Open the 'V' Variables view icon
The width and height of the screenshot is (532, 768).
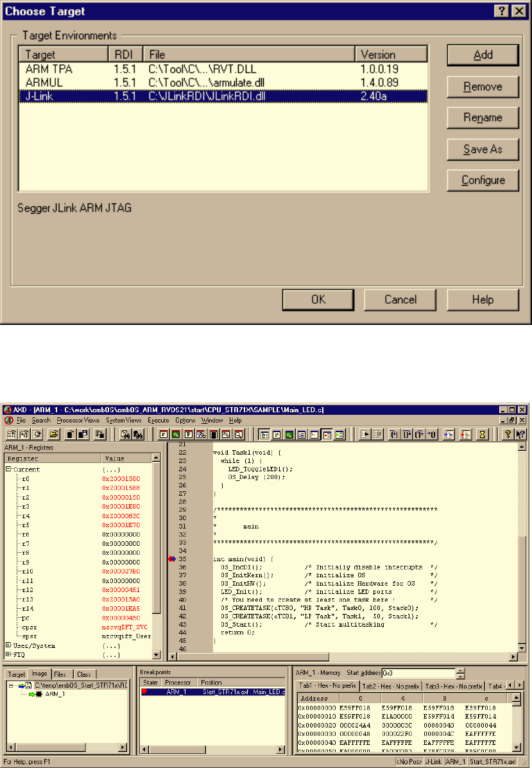(x=189, y=434)
